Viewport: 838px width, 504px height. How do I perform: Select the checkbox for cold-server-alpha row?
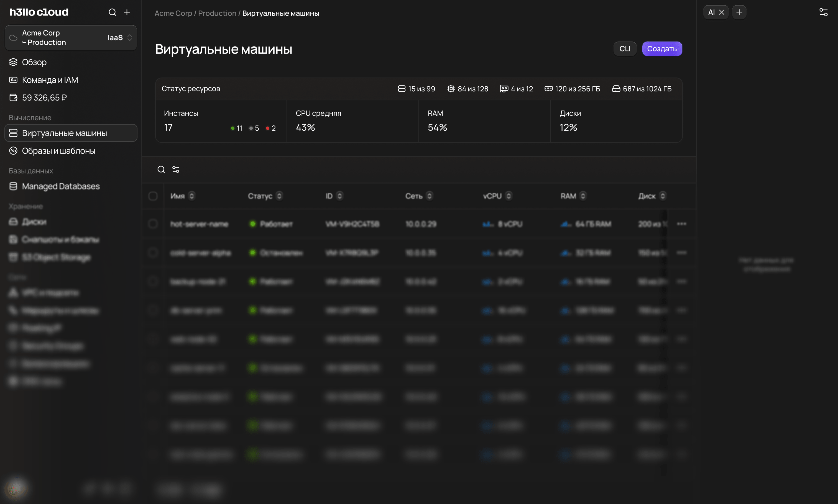[x=153, y=253]
